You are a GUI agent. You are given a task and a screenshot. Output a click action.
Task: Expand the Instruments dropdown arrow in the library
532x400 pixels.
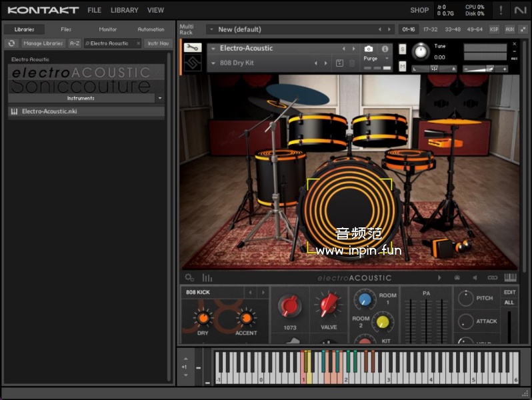coord(160,98)
